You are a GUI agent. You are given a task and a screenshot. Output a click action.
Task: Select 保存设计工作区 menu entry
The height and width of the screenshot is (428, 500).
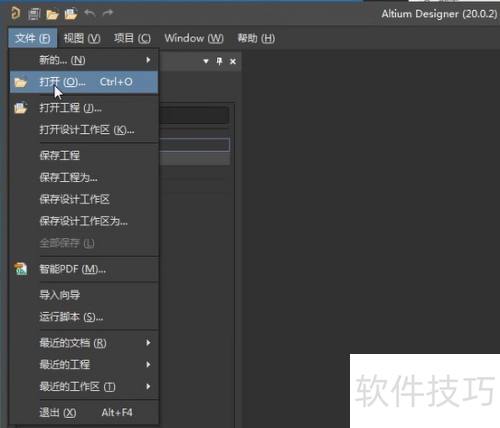click(x=84, y=199)
